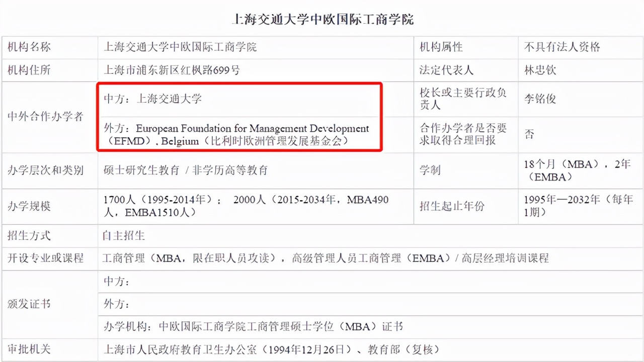The height and width of the screenshot is (362, 644).
Task: Click the 外方： row under 颁发证书
Action: click(x=370, y=304)
